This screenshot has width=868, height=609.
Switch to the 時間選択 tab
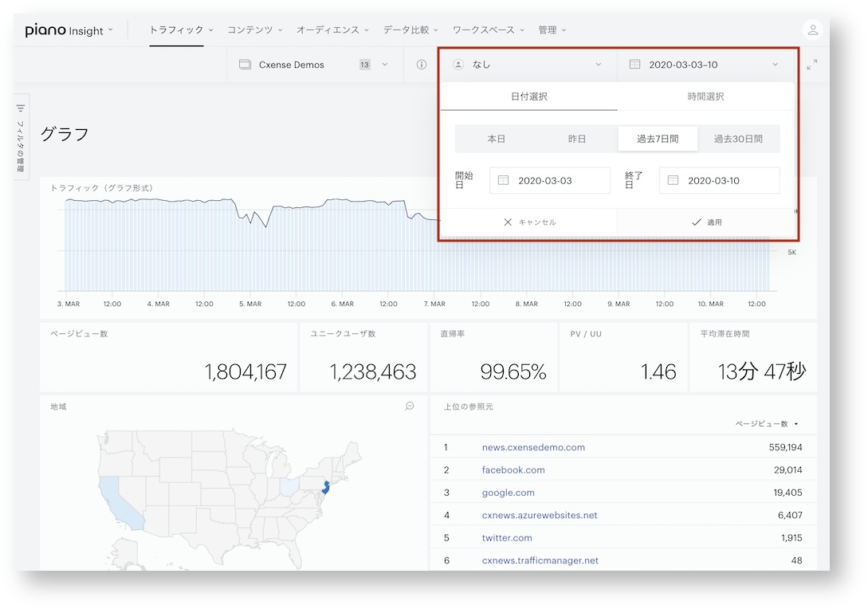click(x=706, y=96)
